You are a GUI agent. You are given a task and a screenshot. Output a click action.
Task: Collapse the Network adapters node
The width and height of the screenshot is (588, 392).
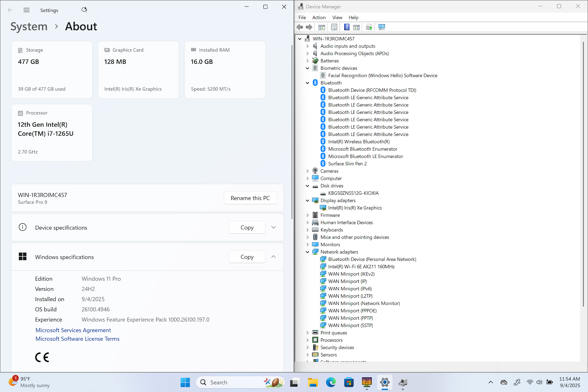coord(307,252)
